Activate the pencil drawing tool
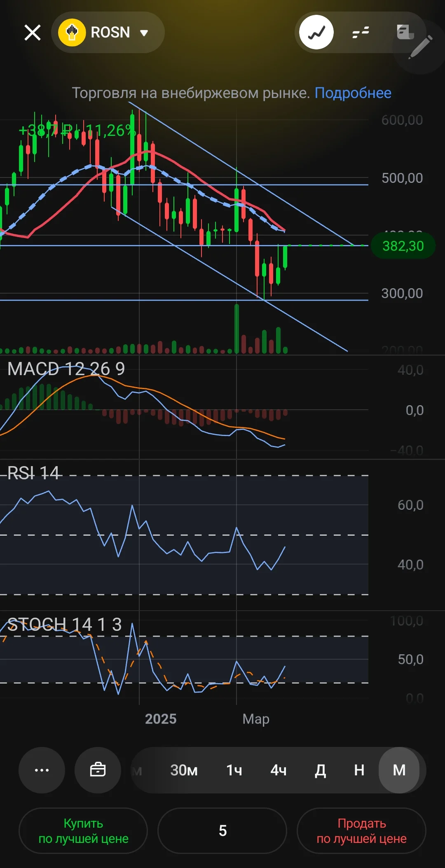The image size is (445, 868). [x=421, y=47]
